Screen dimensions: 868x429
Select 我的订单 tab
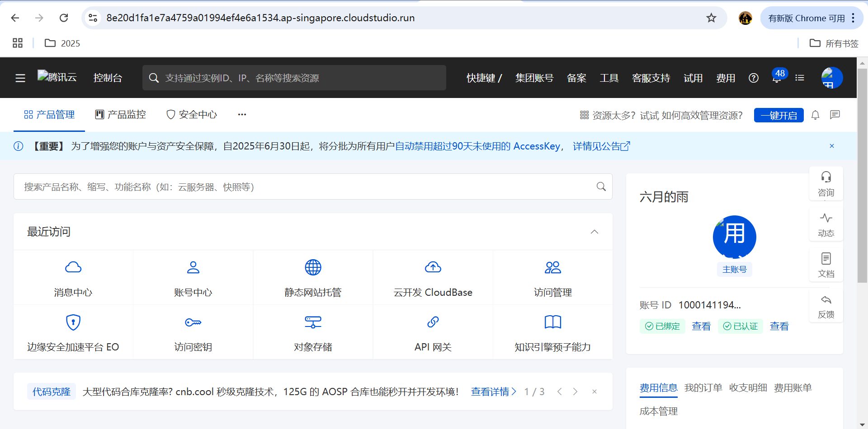(x=703, y=387)
